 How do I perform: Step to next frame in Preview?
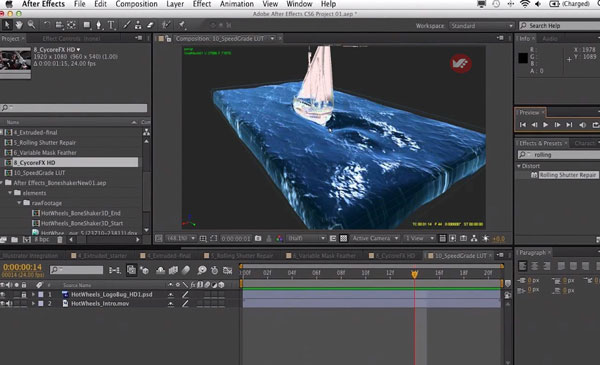pos(557,125)
